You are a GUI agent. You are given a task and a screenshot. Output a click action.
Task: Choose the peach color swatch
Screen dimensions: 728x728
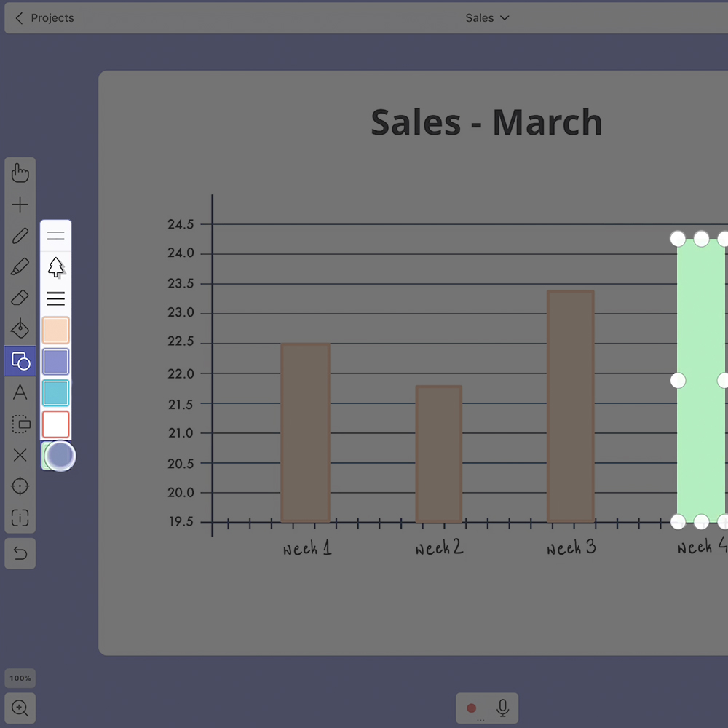click(56, 331)
